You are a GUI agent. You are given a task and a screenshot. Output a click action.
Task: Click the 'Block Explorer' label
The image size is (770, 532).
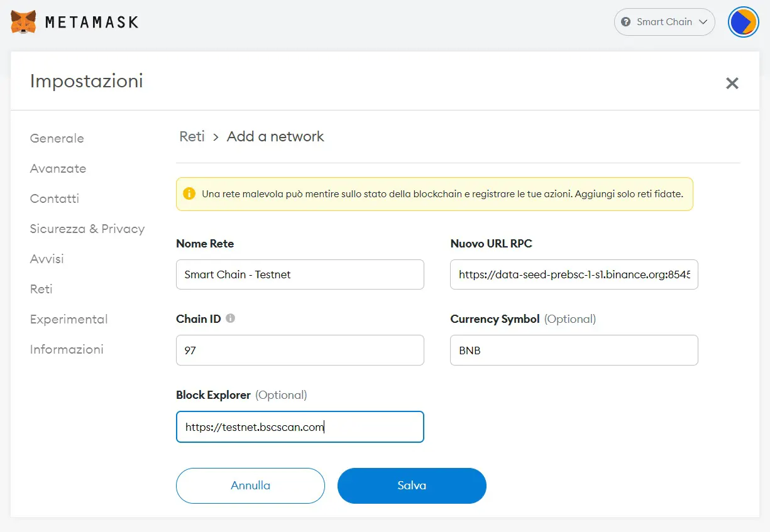214,395
